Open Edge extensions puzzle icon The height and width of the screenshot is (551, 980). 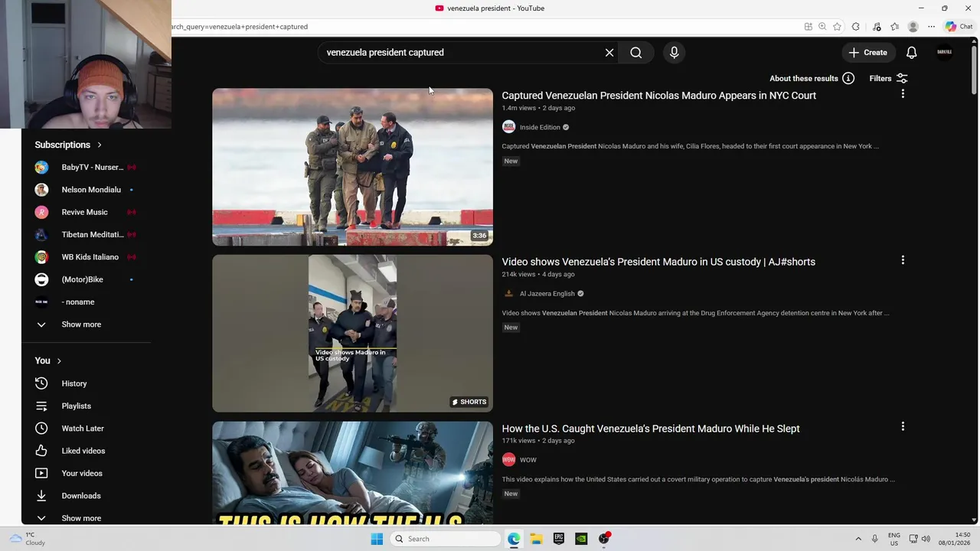coord(856,27)
